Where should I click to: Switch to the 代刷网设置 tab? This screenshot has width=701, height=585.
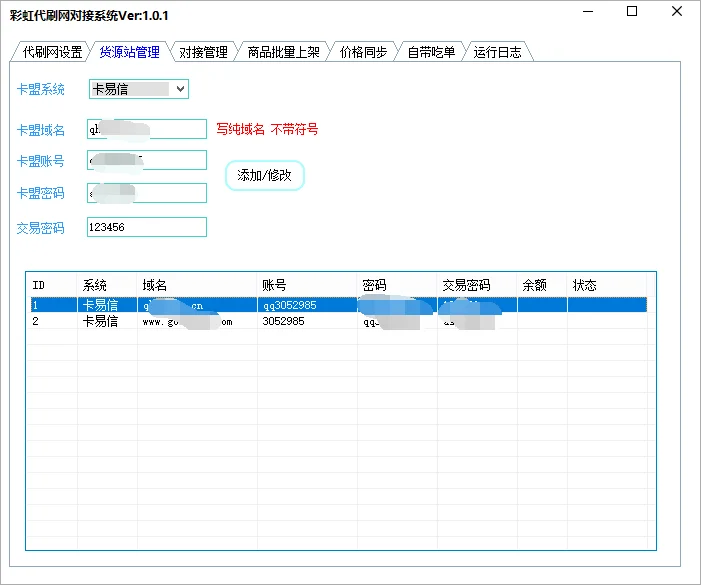pos(52,52)
